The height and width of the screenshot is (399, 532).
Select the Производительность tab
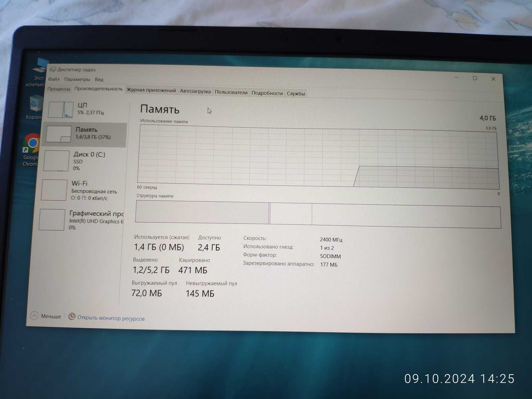point(98,89)
